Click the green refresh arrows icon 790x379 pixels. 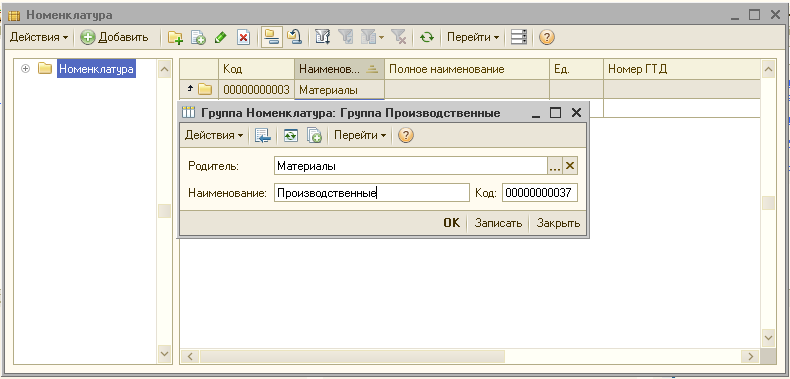[x=427, y=37]
